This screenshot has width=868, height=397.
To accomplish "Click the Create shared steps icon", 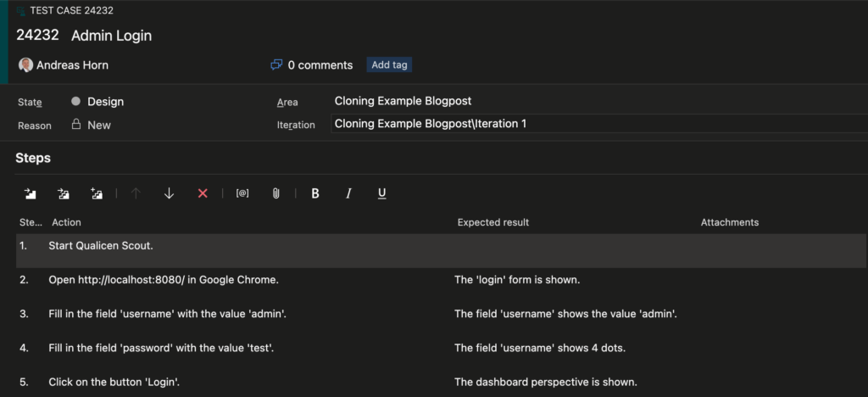I will click(x=97, y=193).
